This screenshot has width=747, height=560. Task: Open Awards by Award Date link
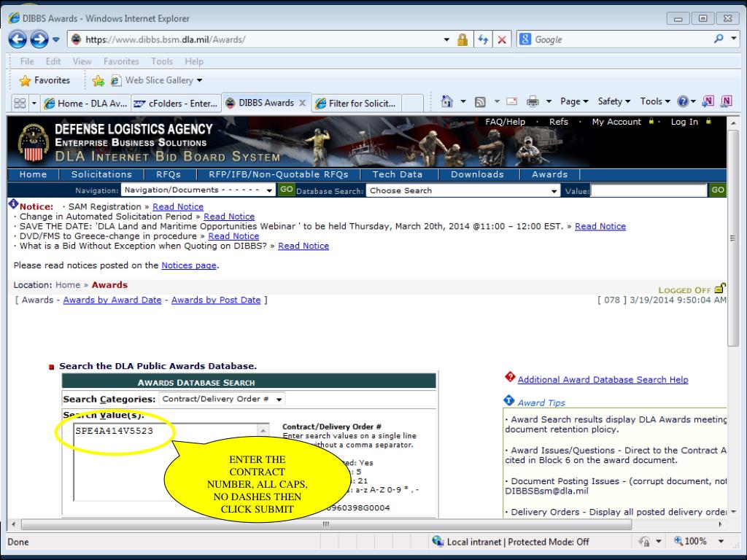[112, 300]
